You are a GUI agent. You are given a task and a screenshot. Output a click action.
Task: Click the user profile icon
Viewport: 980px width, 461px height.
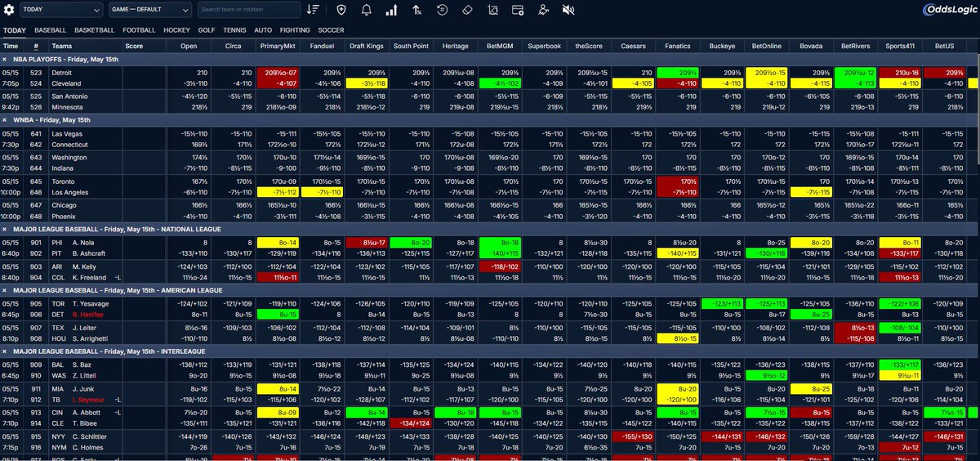(x=543, y=10)
